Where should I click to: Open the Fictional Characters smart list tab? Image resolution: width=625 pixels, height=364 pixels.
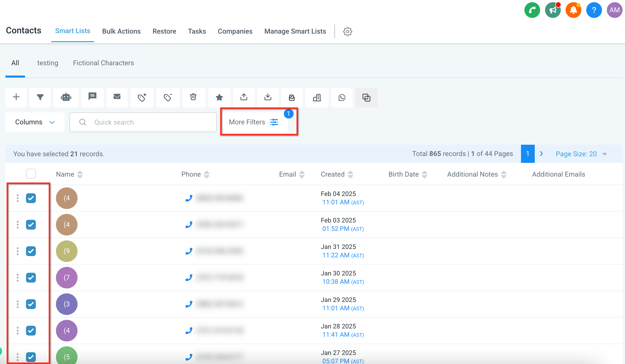click(103, 63)
